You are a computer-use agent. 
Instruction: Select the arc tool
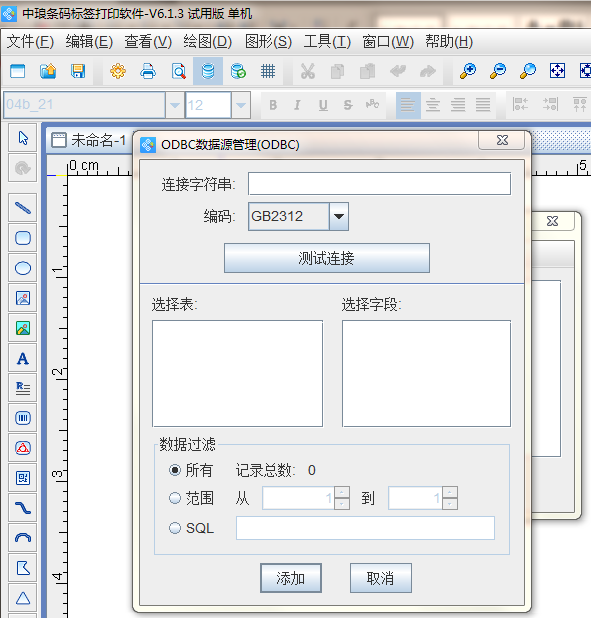[x=23, y=538]
